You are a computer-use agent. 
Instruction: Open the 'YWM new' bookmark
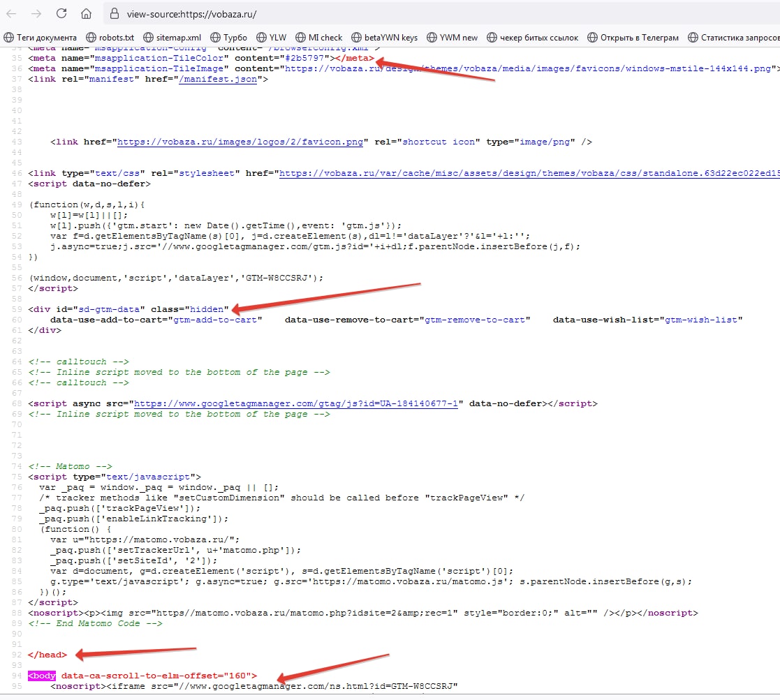[x=452, y=38]
